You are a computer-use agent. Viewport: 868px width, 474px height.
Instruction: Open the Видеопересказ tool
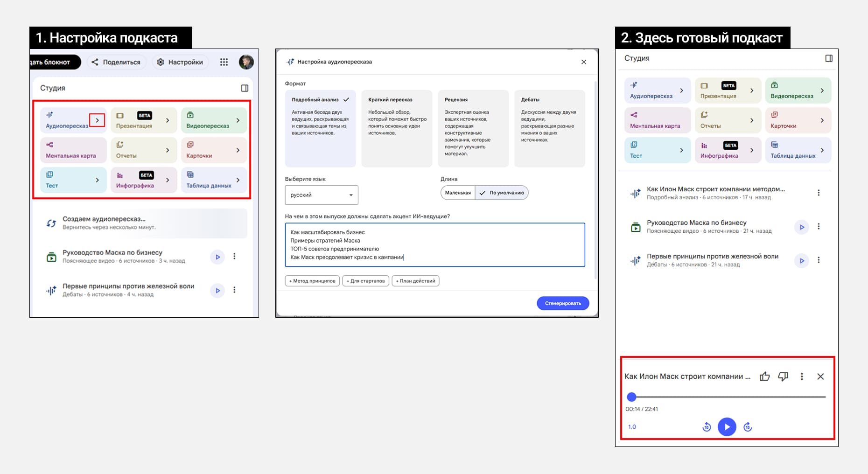[x=213, y=120]
